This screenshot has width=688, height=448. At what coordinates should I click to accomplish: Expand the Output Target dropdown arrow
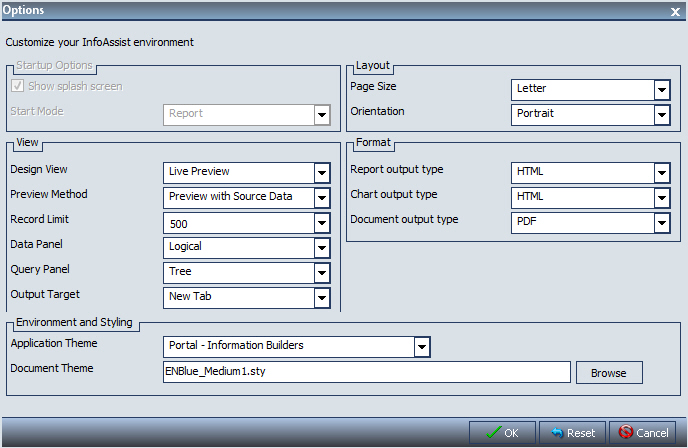click(322, 298)
